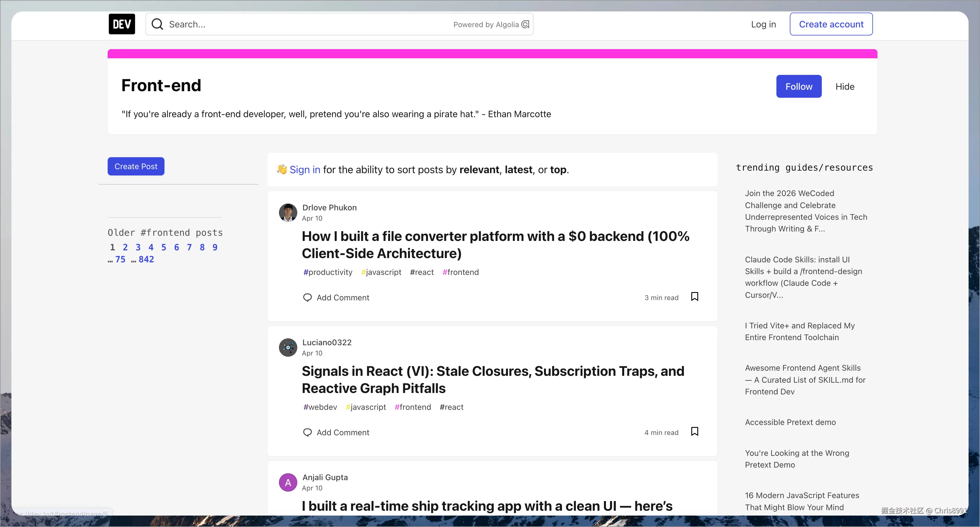This screenshot has width=980, height=527.
Task: Click the DEV logo icon
Action: click(x=122, y=24)
